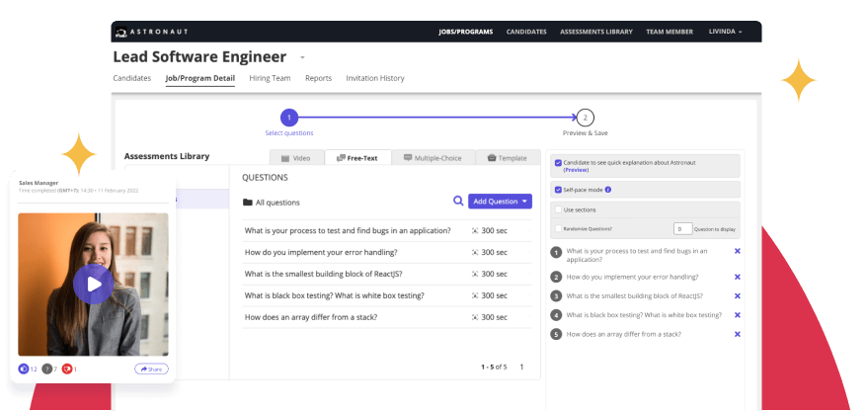The height and width of the screenshot is (411, 868).
Task: Click page 1 in the pagination
Action: 521,367
